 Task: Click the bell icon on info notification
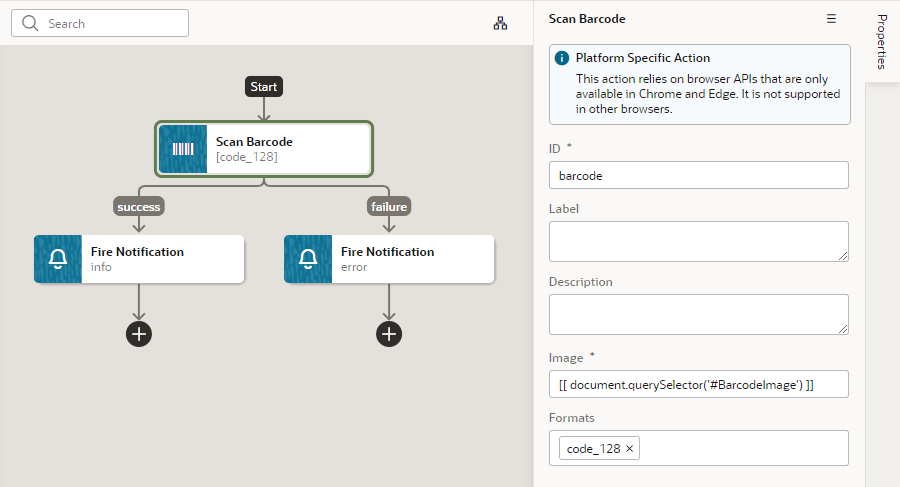tap(58, 260)
